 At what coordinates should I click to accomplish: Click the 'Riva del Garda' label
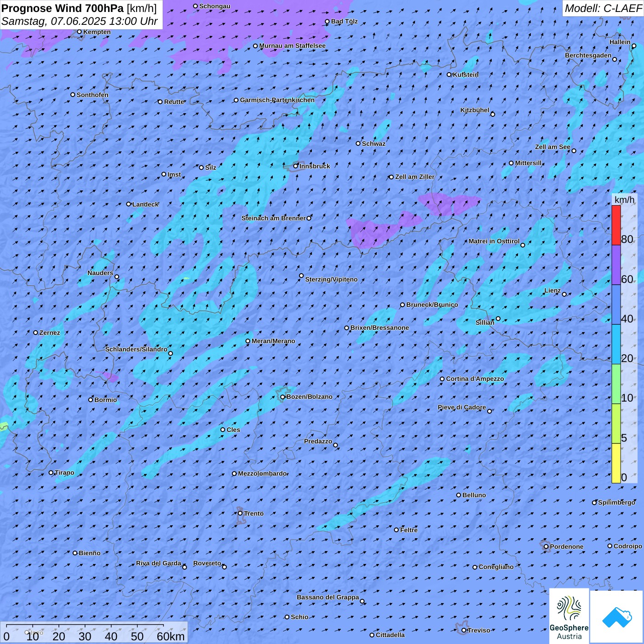159,563
